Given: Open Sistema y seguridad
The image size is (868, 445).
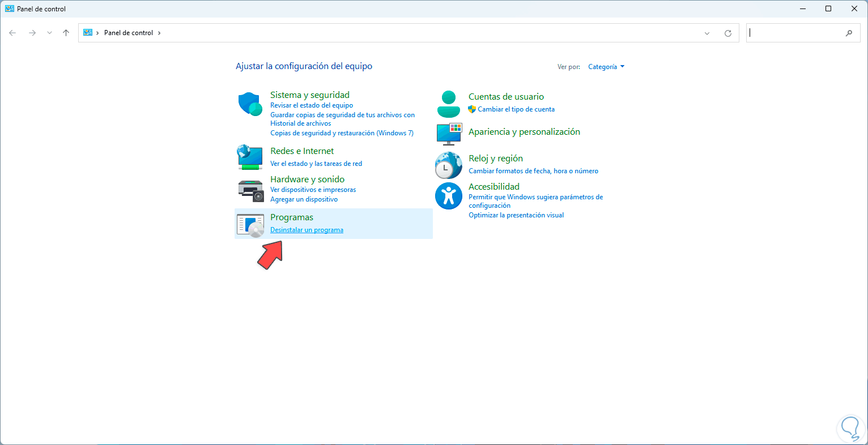Looking at the screenshot, I should 310,95.
